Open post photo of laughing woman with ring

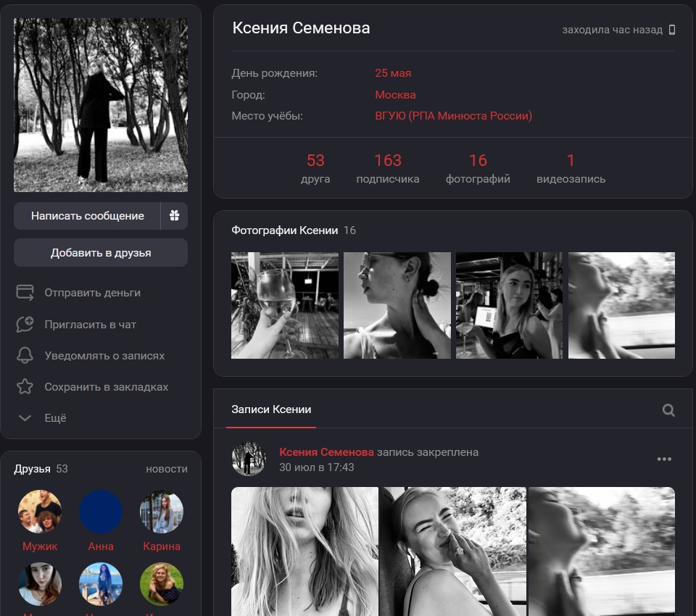coord(453,552)
